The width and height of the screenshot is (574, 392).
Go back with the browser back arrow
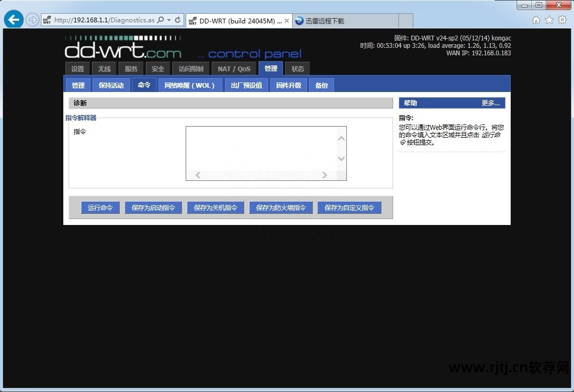(x=13, y=19)
